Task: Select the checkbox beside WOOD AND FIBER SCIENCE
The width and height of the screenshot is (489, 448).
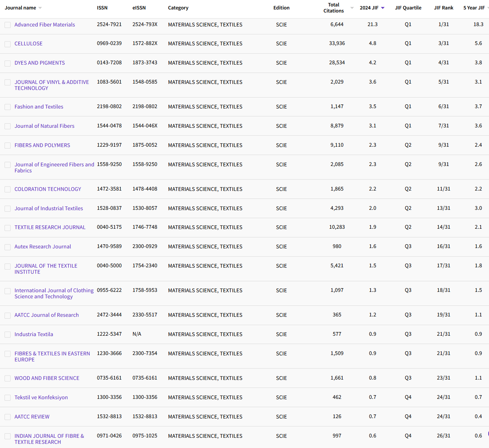Action: pyautogui.click(x=8, y=378)
